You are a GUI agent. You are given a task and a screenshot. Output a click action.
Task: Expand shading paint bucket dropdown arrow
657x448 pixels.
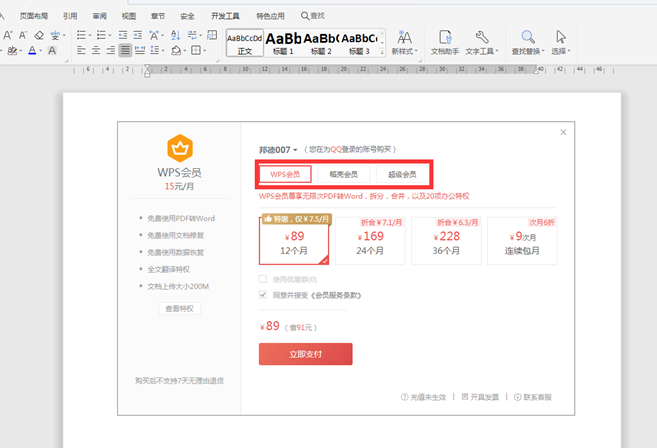coord(185,51)
